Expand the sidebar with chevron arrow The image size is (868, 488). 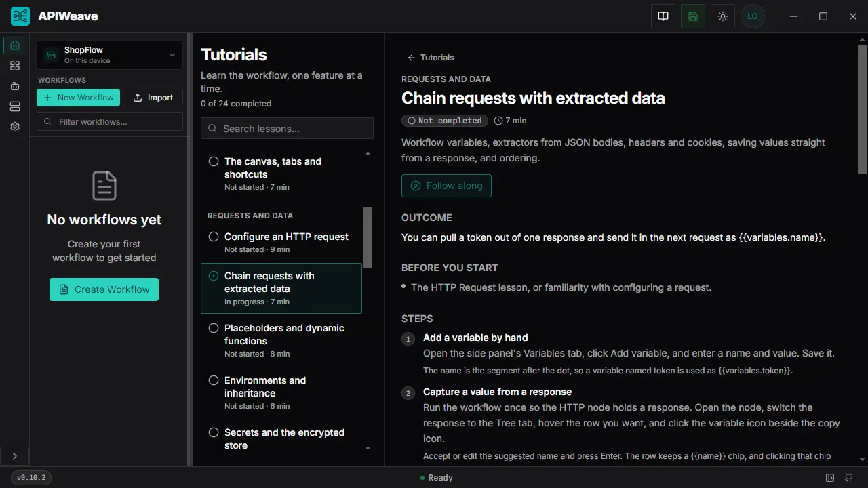point(15,456)
